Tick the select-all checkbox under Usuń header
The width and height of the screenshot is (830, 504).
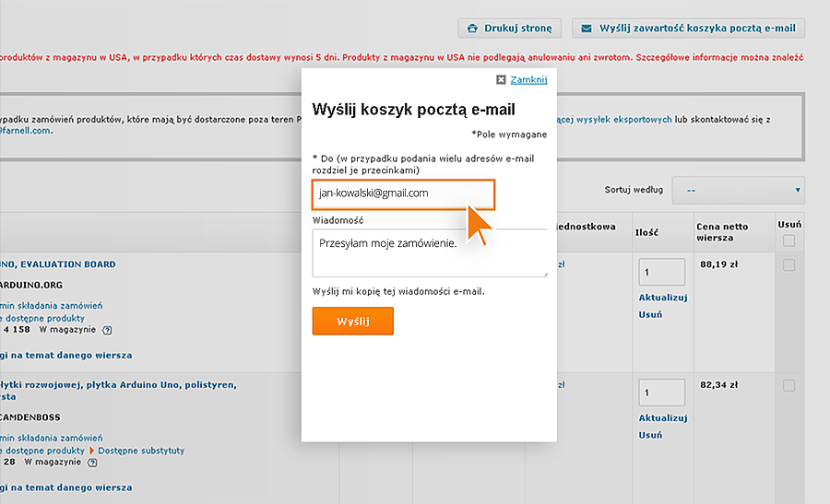[x=788, y=240]
